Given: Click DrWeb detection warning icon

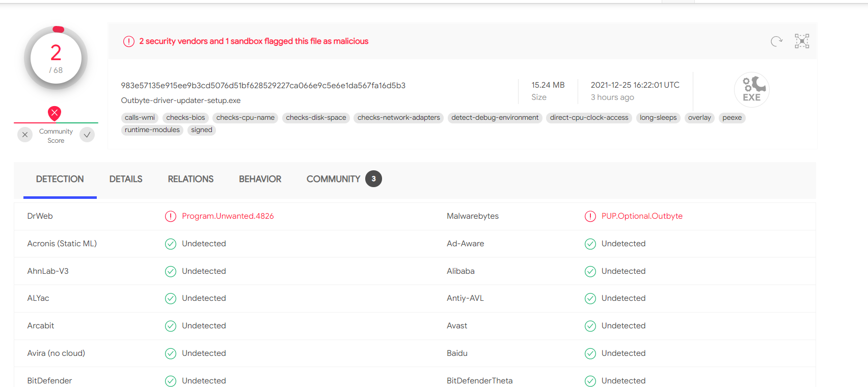Looking at the screenshot, I should click(171, 216).
